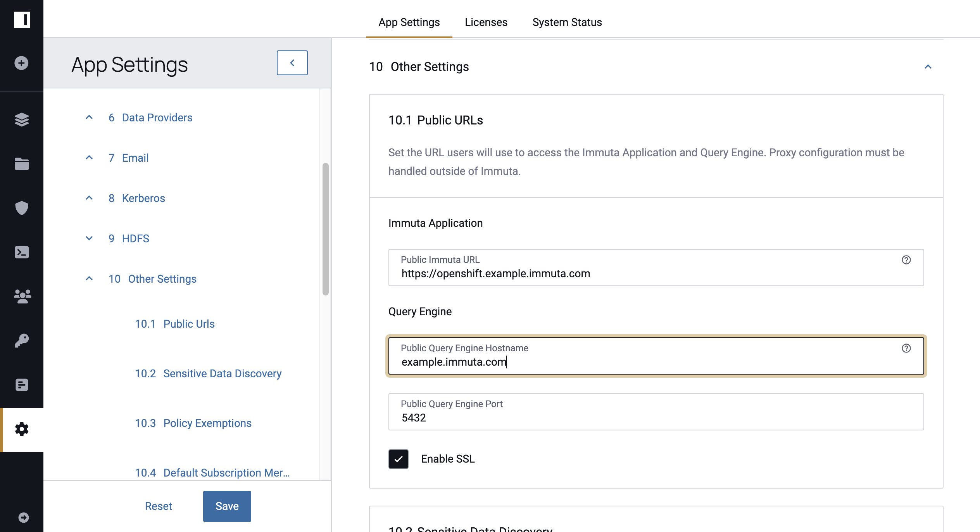Go to 9 HDFS section
The height and width of the screenshot is (532, 980).
point(129,238)
